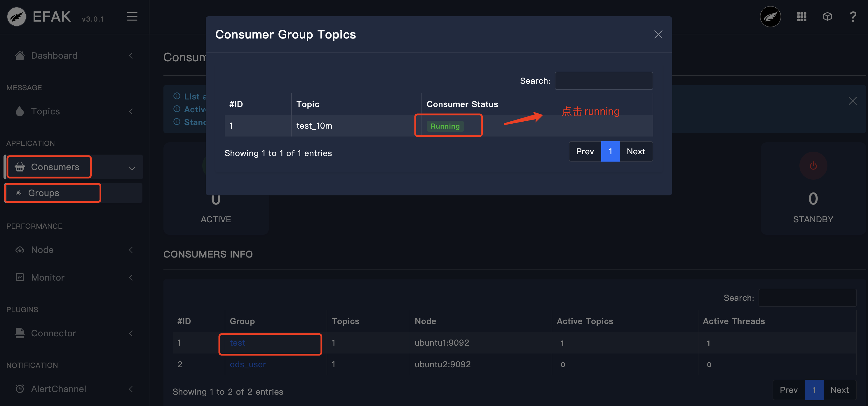Open the ods_user group link
The image size is (868, 406).
coord(248,364)
